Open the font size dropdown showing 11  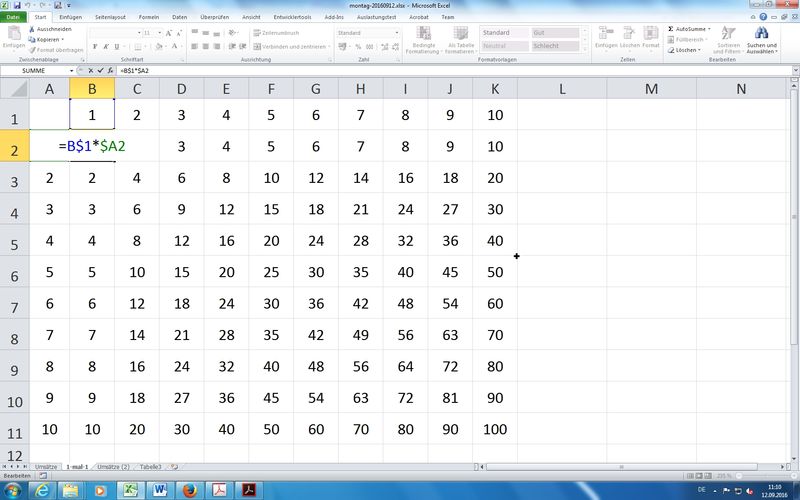[160, 33]
